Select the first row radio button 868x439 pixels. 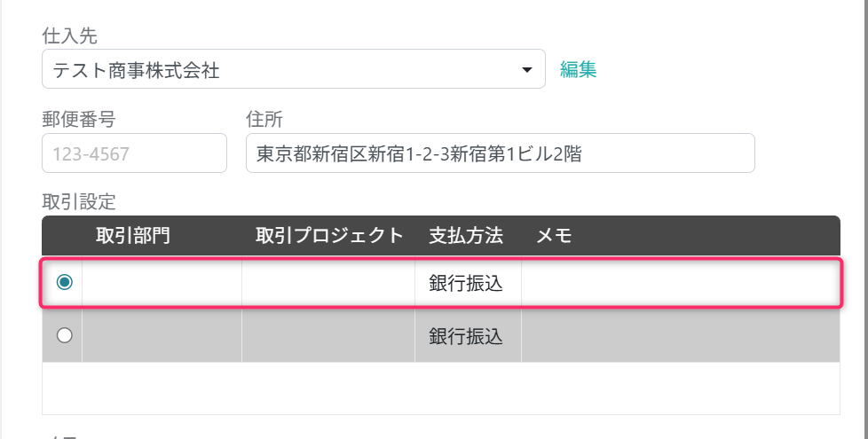click(x=64, y=283)
